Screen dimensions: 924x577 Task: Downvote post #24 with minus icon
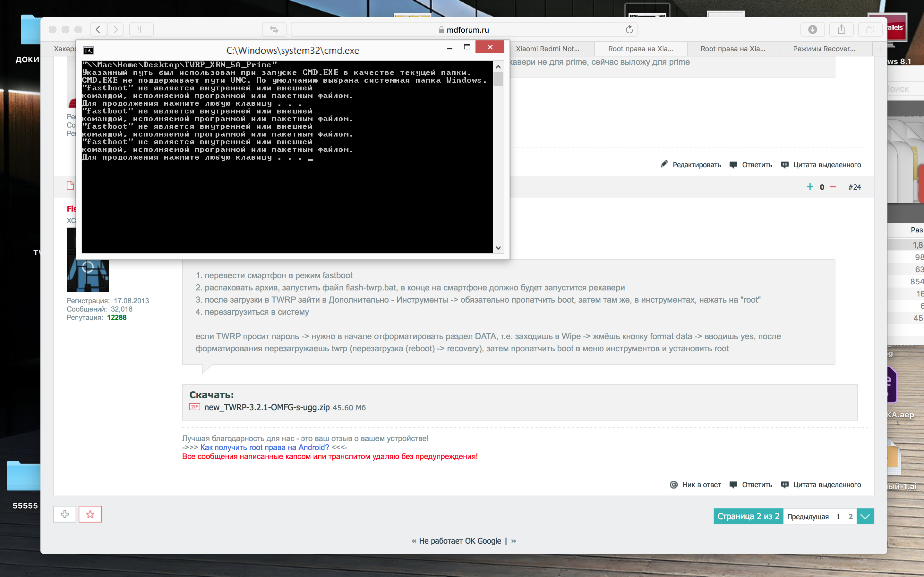[x=833, y=187]
